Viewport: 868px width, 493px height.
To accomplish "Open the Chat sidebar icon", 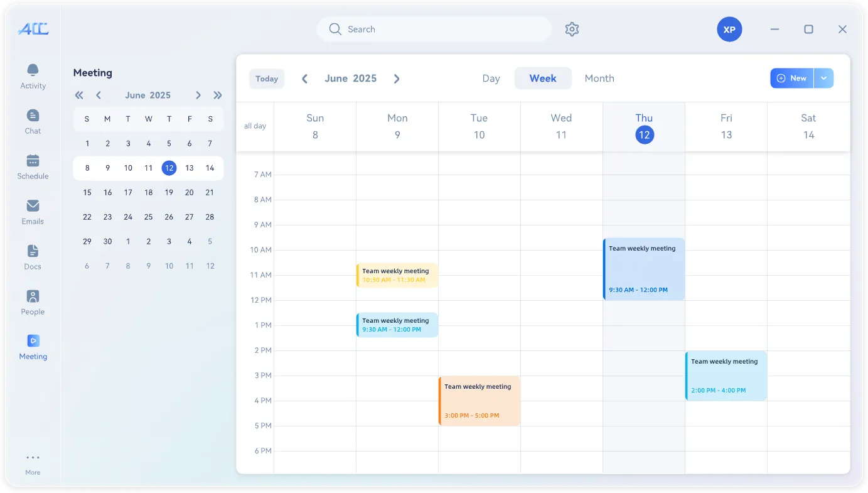I will pyautogui.click(x=33, y=115).
